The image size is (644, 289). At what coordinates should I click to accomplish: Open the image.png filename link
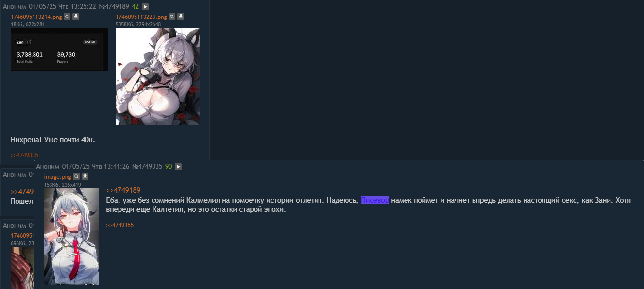58,177
